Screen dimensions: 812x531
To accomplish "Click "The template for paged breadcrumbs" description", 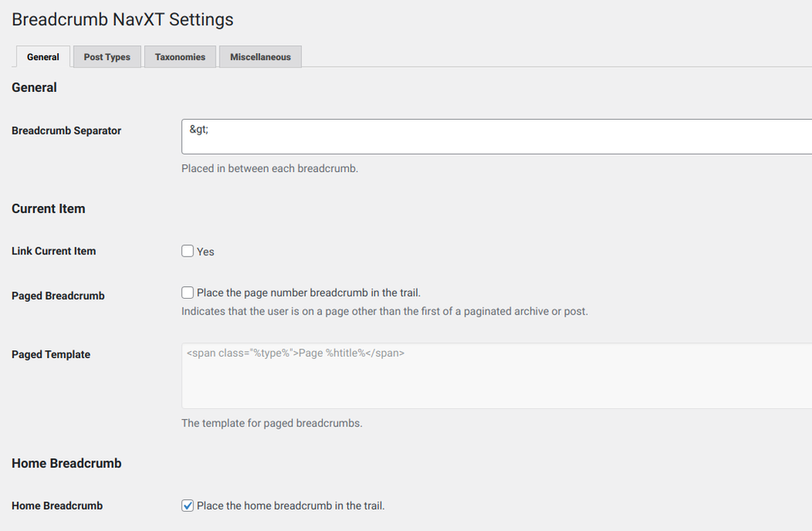I will click(x=272, y=423).
